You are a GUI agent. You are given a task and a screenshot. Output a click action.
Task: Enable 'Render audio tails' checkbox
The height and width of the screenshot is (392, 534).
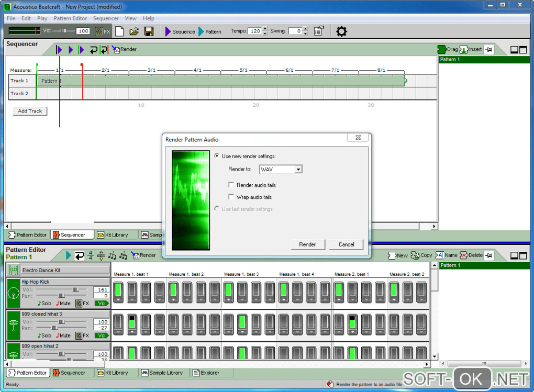coord(231,185)
